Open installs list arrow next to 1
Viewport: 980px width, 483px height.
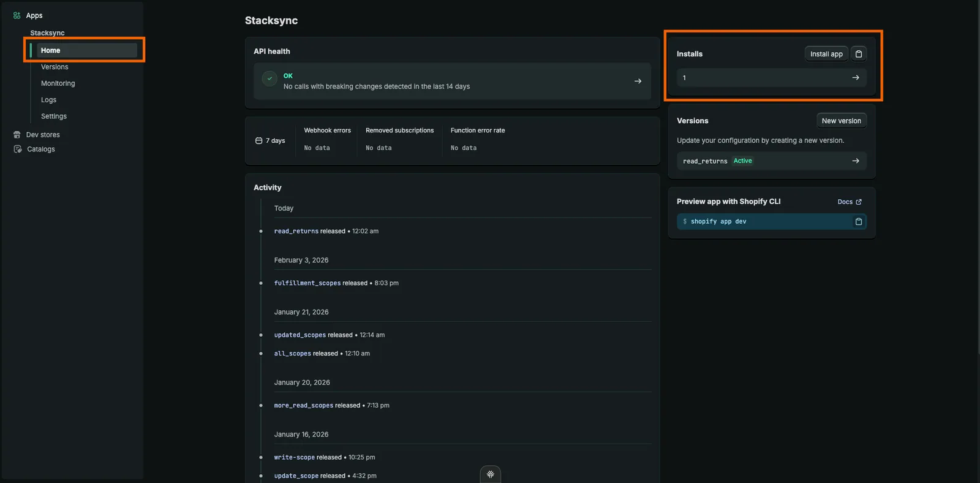856,78
